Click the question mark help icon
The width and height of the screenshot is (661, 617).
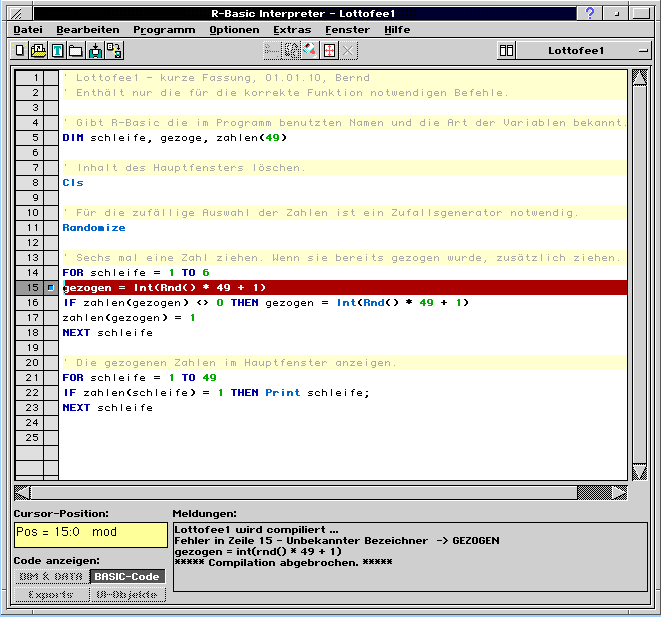tap(590, 13)
